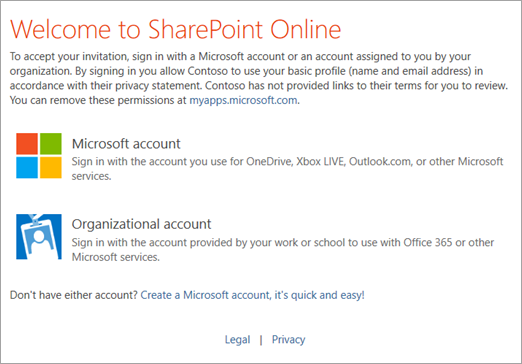Click the Organizational account ID badge icon
This screenshot has width=522, height=364.
(x=39, y=237)
